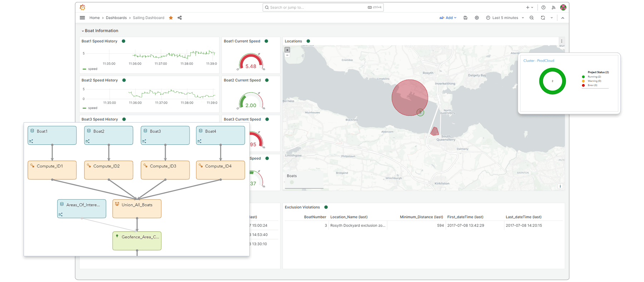Click Union_All_Boats node union icon

point(117,204)
